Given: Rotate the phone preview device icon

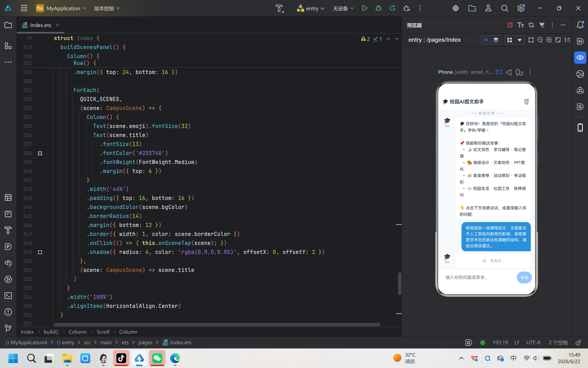Looking at the screenshot, I should pyautogui.click(x=519, y=72).
